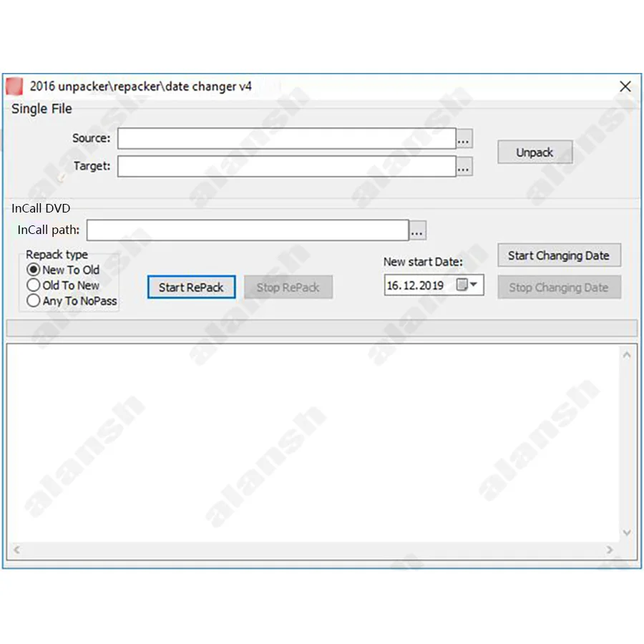Click the progress bar above the log area
The image size is (644, 644).
322,328
